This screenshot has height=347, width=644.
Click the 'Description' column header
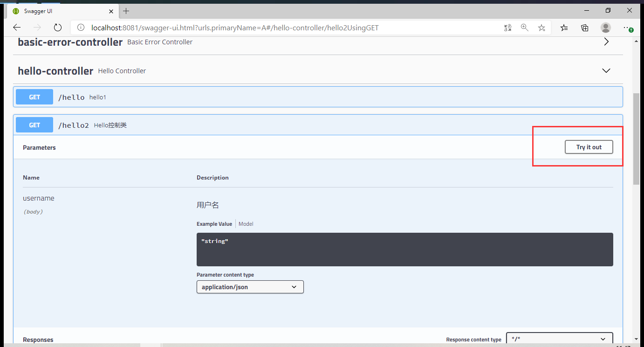click(x=212, y=178)
